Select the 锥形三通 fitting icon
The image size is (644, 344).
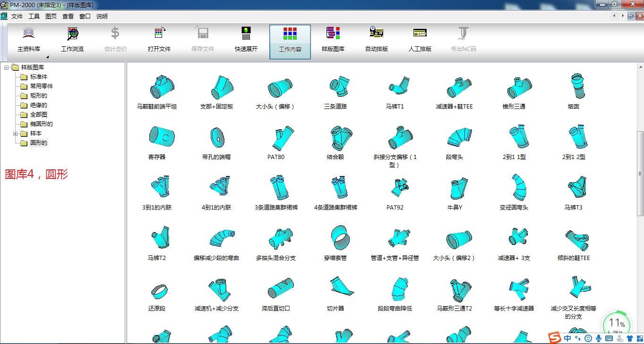(x=519, y=87)
